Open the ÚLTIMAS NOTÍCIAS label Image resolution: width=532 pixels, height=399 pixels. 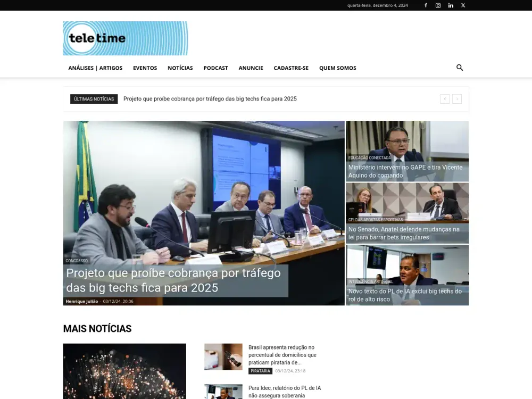pos(94,99)
